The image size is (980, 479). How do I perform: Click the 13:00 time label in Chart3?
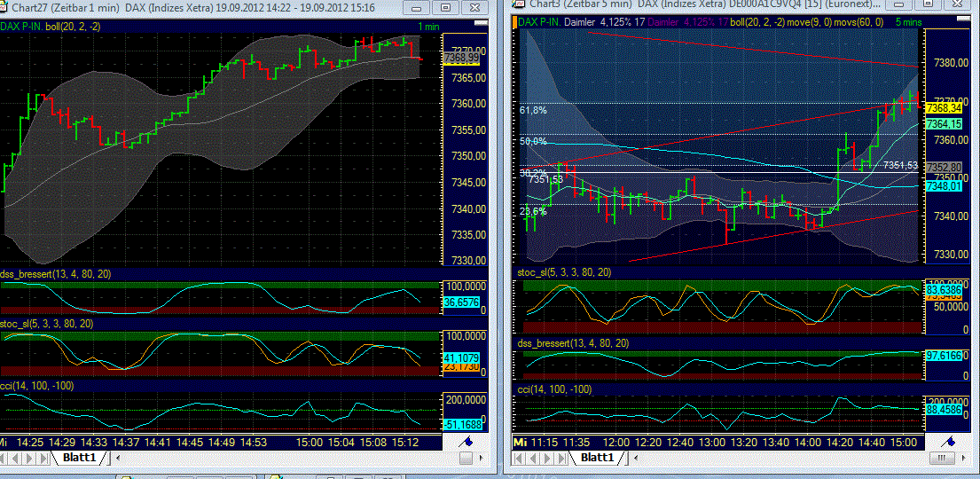click(712, 442)
